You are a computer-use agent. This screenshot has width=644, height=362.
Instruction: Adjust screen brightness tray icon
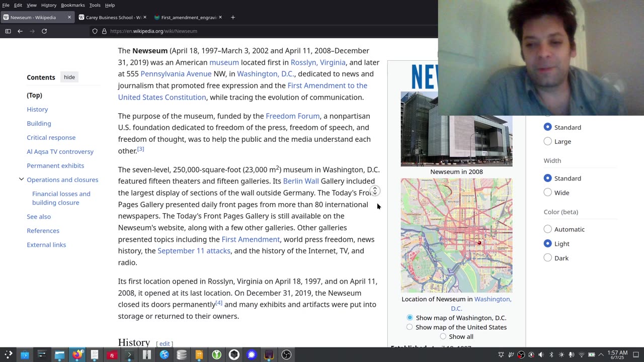point(561,354)
